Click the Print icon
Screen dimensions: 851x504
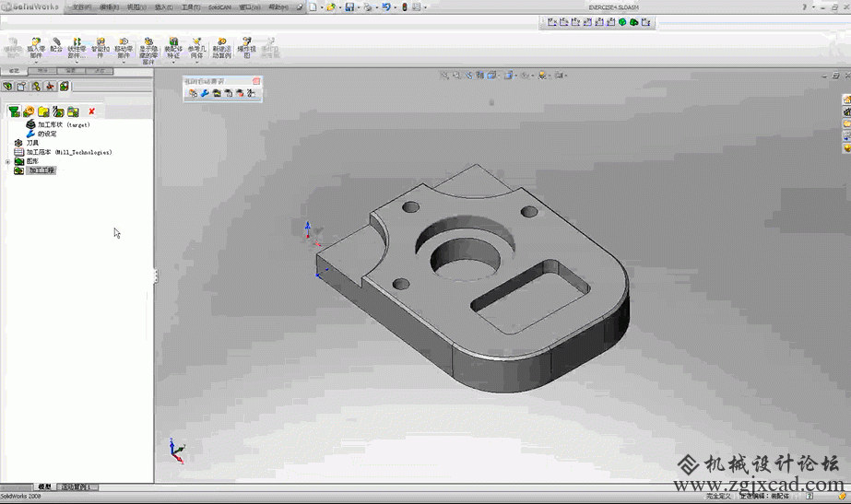click(x=368, y=7)
